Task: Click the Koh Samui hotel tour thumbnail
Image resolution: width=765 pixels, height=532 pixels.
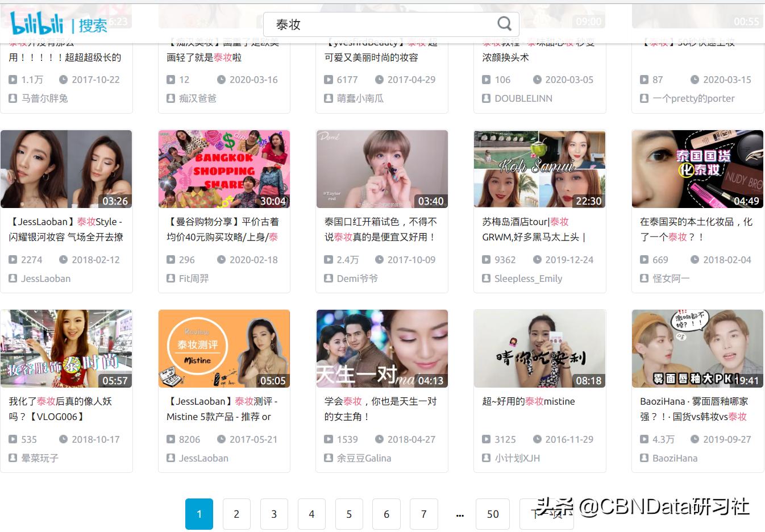Action: pyautogui.click(x=539, y=169)
